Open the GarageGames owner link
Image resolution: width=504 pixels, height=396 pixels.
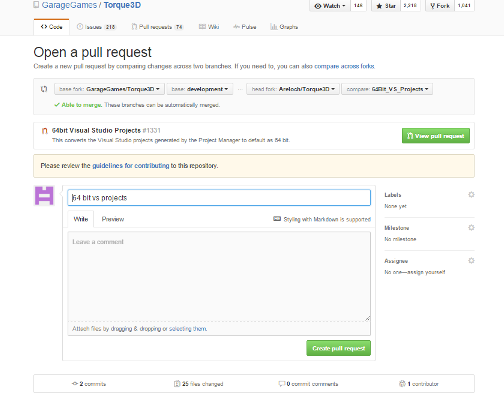69,5
